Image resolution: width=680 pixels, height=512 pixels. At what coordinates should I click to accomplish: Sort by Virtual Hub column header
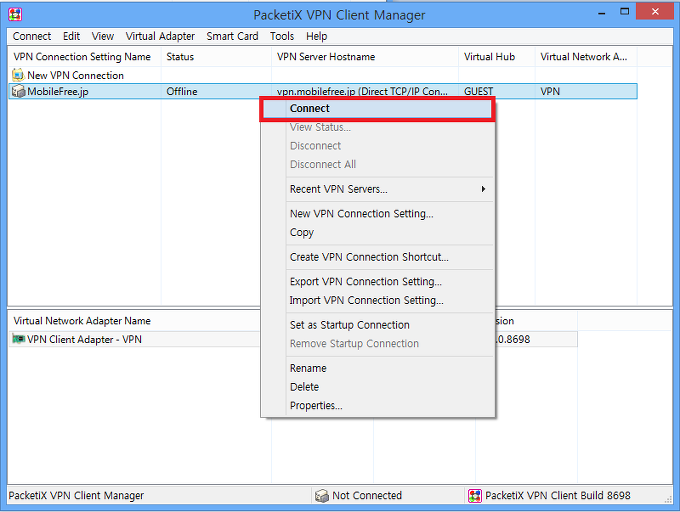[497, 57]
